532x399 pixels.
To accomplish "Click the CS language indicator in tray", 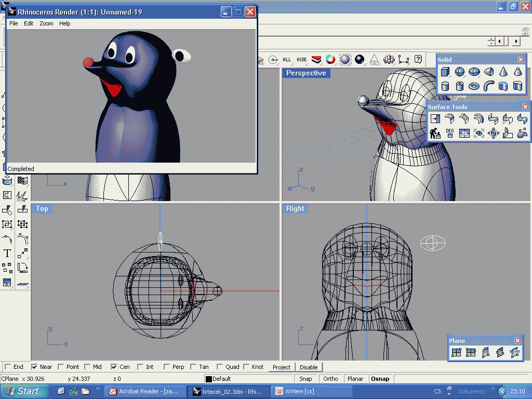I will click(437, 391).
